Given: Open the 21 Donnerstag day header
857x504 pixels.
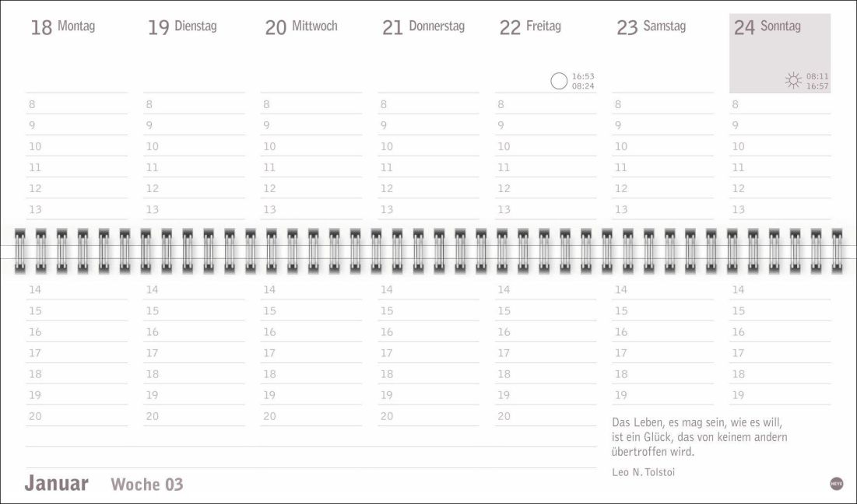Looking at the screenshot, I should 423,27.
